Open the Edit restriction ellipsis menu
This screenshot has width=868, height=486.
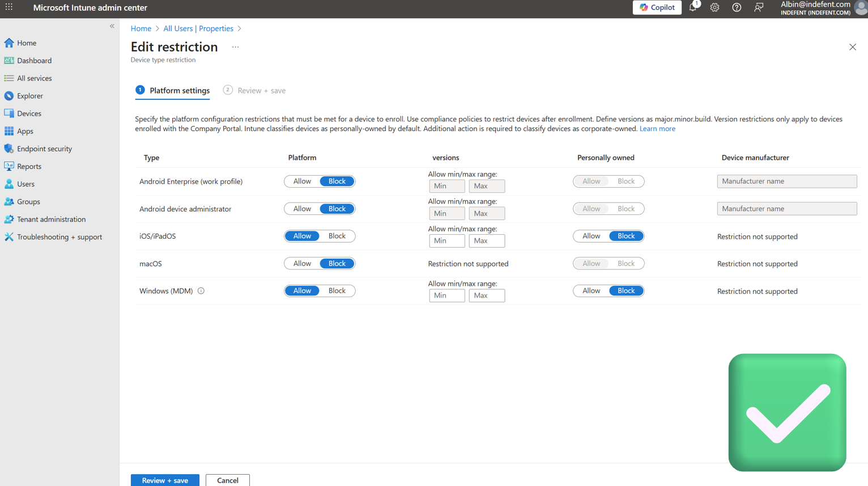coord(236,47)
